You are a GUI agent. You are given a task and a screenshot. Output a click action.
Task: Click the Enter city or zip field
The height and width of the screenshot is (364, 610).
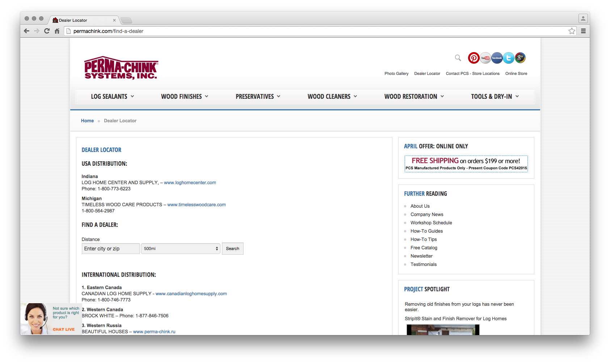(x=110, y=249)
